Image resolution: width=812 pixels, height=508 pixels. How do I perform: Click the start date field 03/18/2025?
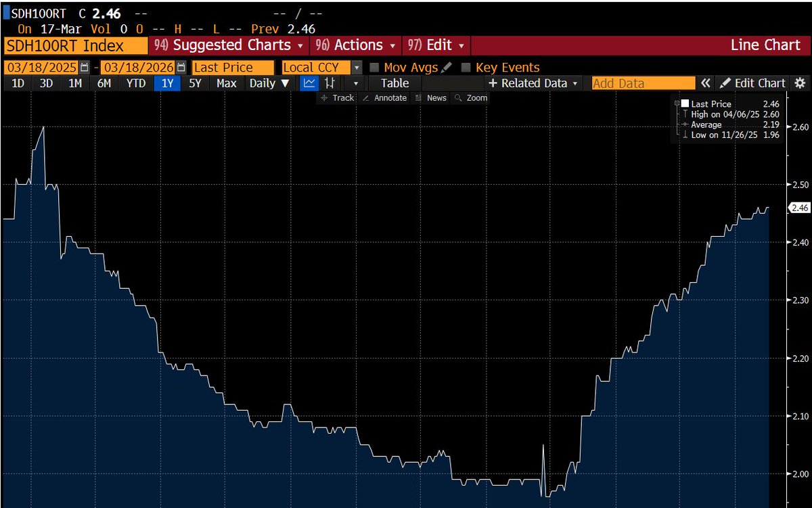(41, 68)
